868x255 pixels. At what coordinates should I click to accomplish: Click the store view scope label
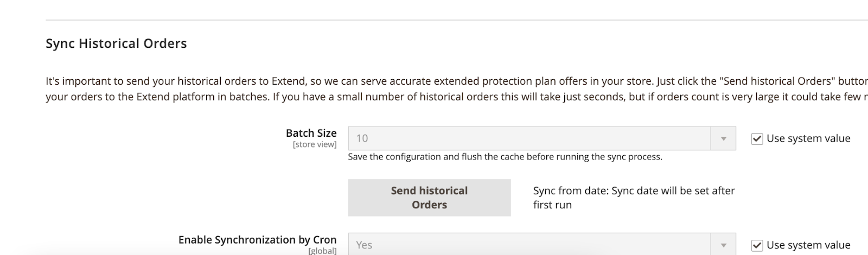pyautogui.click(x=315, y=145)
